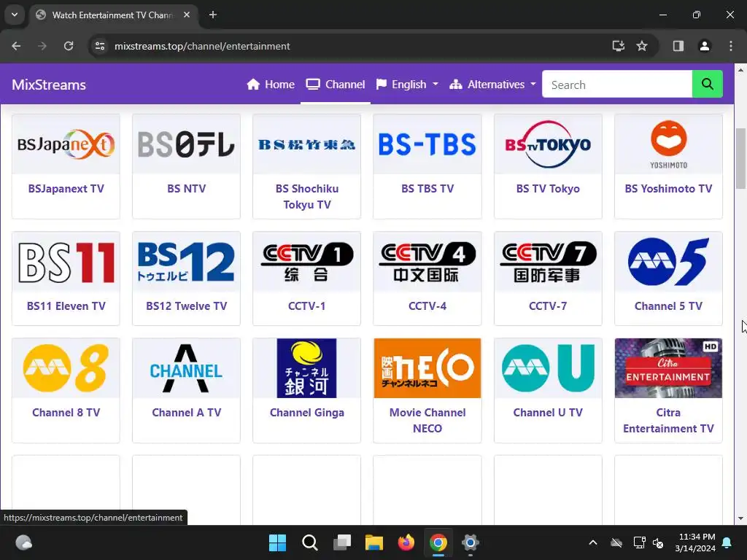Open the BS TBS TV link
This screenshot has width=747, height=560.
tap(427, 189)
